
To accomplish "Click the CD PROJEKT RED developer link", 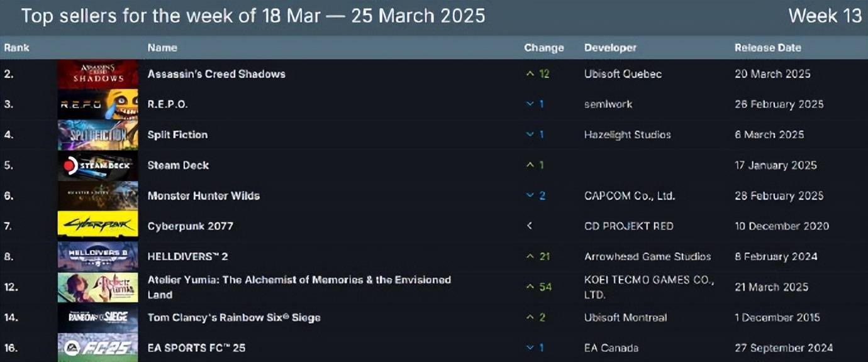I will tap(630, 226).
